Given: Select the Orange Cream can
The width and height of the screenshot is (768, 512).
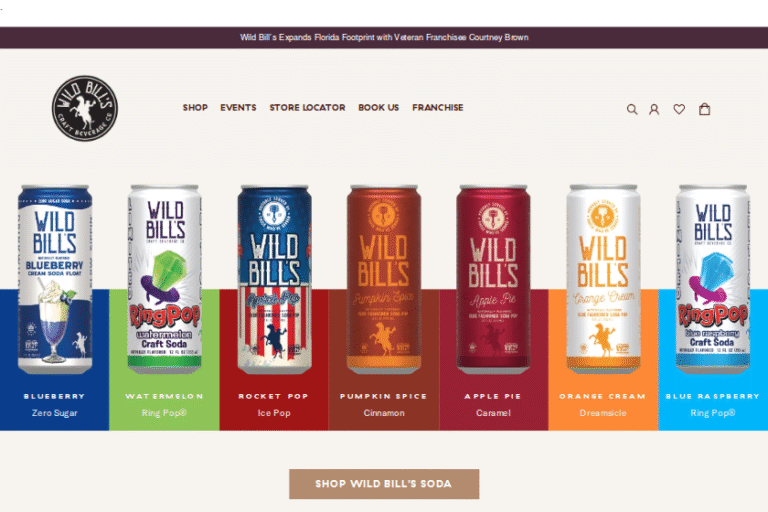Looking at the screenshot, I should (x=603, y=279).
